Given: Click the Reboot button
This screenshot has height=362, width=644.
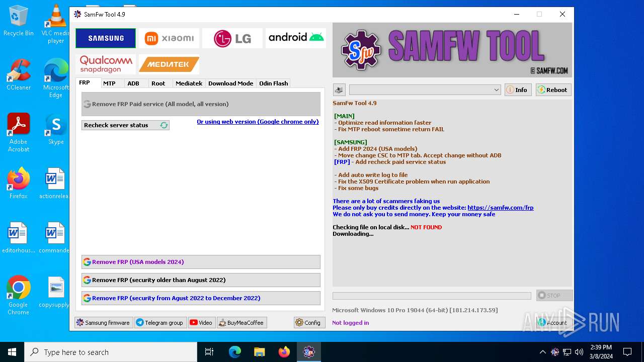Looking at the screenshot, I should [x=553, y=90].
